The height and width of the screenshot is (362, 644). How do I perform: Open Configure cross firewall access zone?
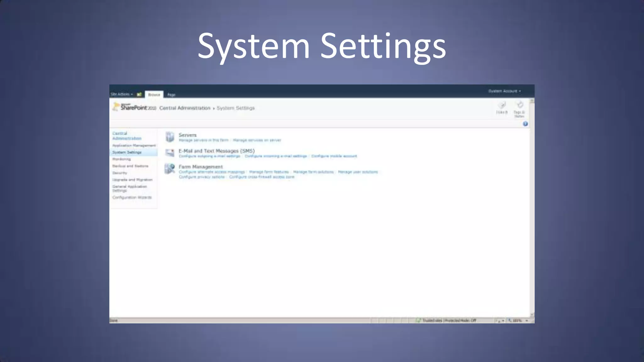[x=262, y=177]
